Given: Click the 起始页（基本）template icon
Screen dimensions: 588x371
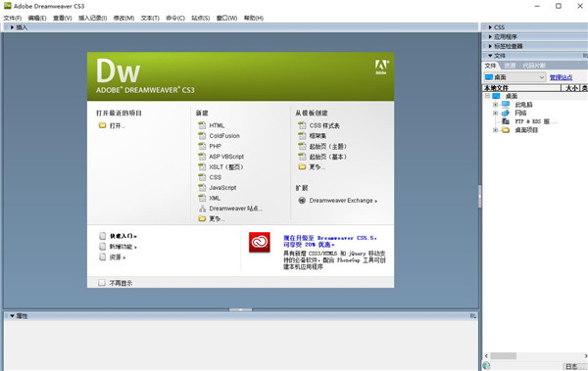Looking at the screenshot, I should (302, 157).
